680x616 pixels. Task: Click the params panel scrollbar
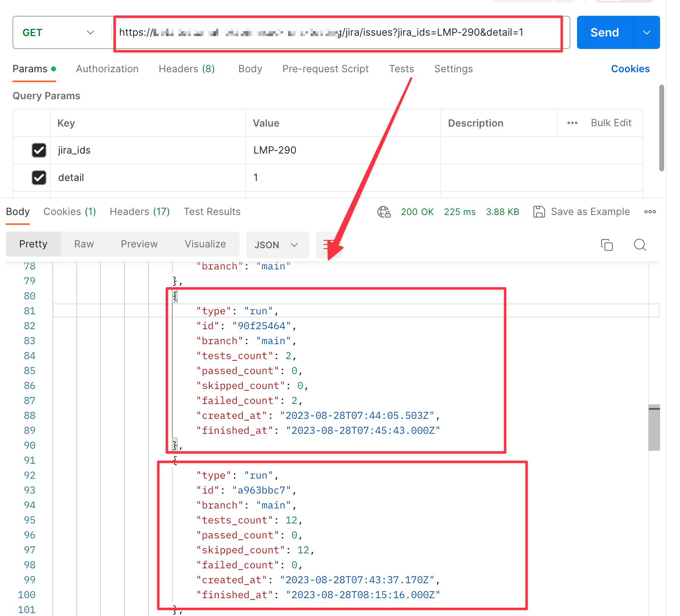pyautogui.click(x=662, y=128)
